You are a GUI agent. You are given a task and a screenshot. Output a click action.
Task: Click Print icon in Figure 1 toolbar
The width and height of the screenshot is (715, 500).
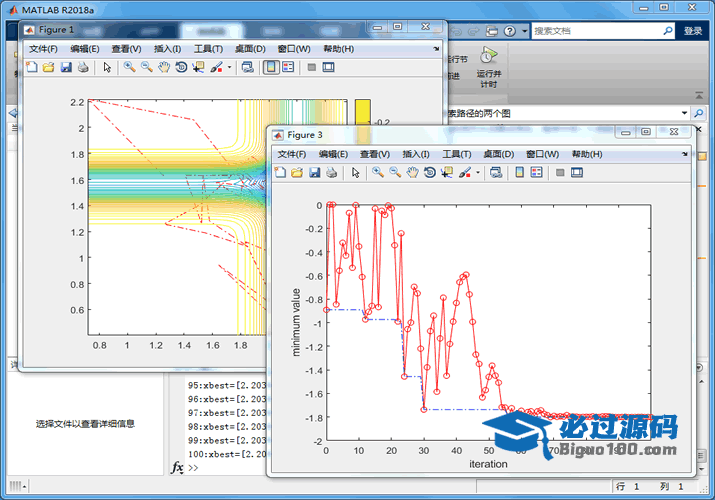pyautogui.click(x=83, y=67)
